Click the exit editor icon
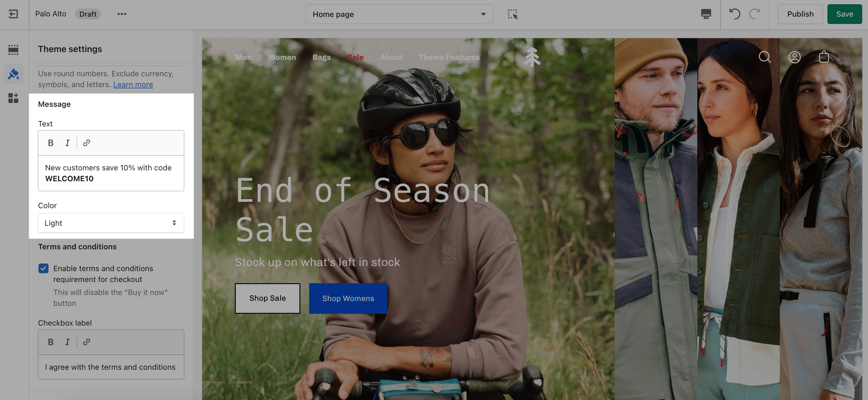Viewport: 868px width, 400px height. pos(13,14)
